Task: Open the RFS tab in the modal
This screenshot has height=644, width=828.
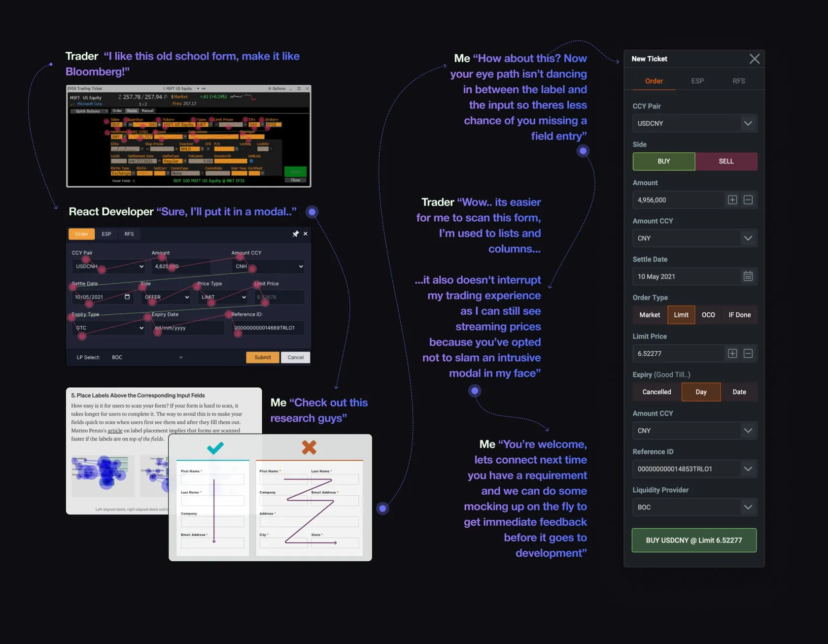Action: (129, 234)
